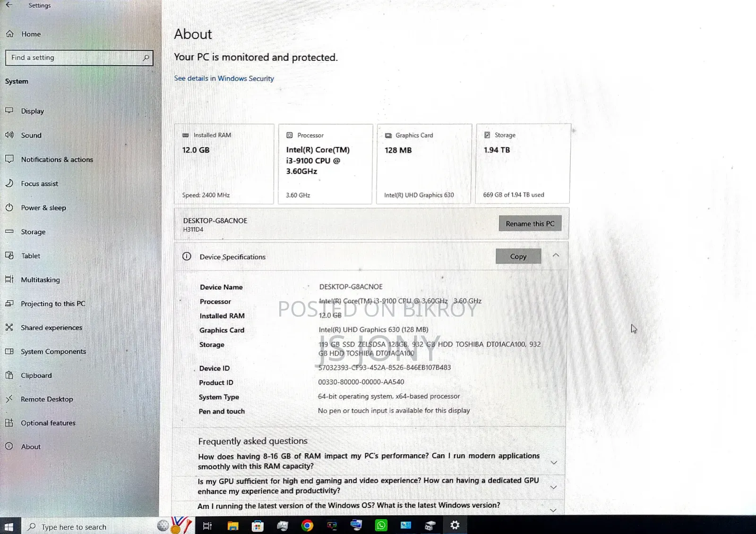
Task: Click the Graphics Card 128 MB card
Action: coord(424,164)
